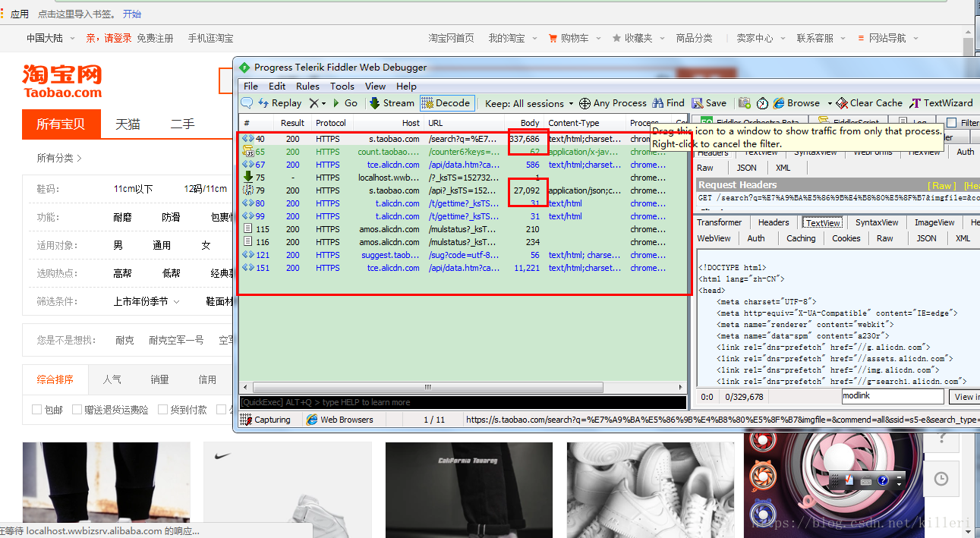
Task: Click the Save sessions icon
Action: tap(696, 103)
